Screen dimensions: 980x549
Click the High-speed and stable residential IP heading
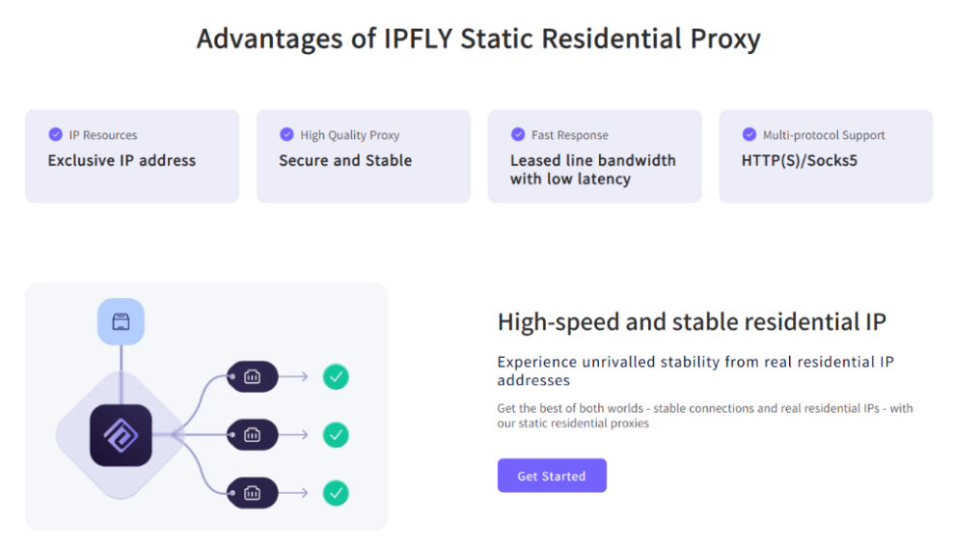tap(692, 322)
